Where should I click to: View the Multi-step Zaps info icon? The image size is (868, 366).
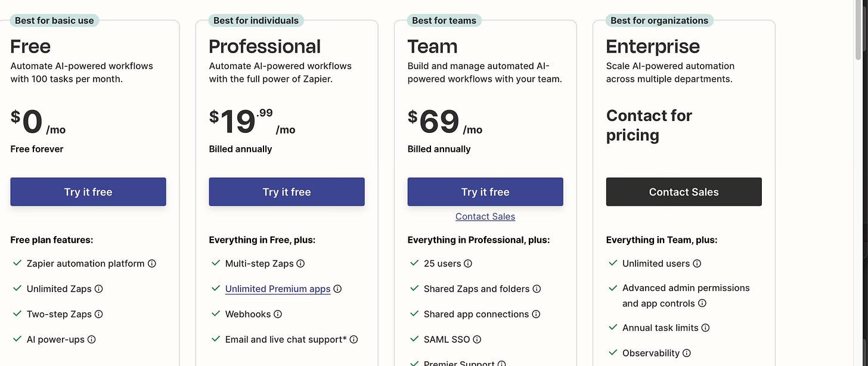click(301, 263)
